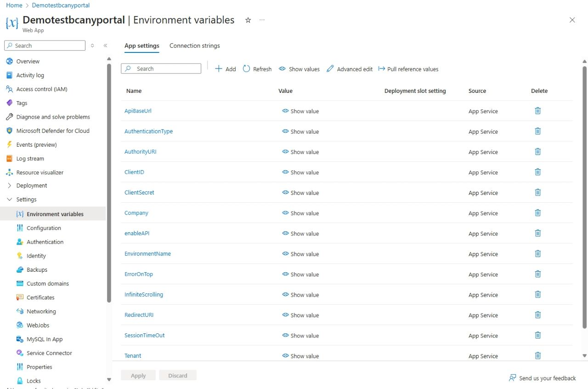This screenshot has width=588, height=389.
Task: Open Events (preview)
Action: (x=36, y=144)
